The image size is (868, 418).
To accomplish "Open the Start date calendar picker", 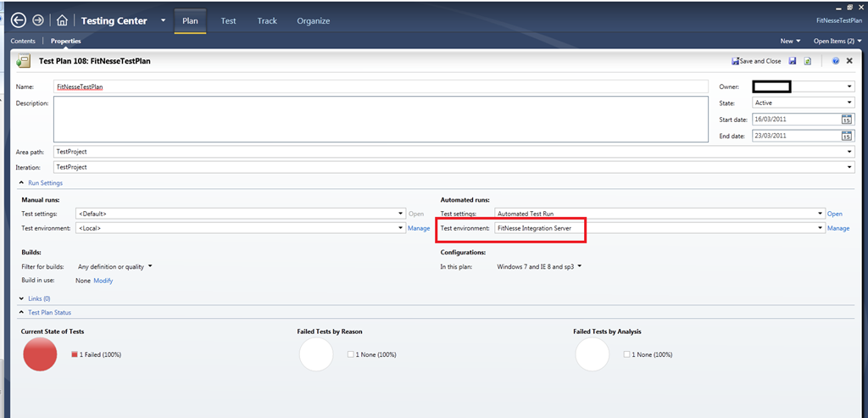I will point(847,119).
